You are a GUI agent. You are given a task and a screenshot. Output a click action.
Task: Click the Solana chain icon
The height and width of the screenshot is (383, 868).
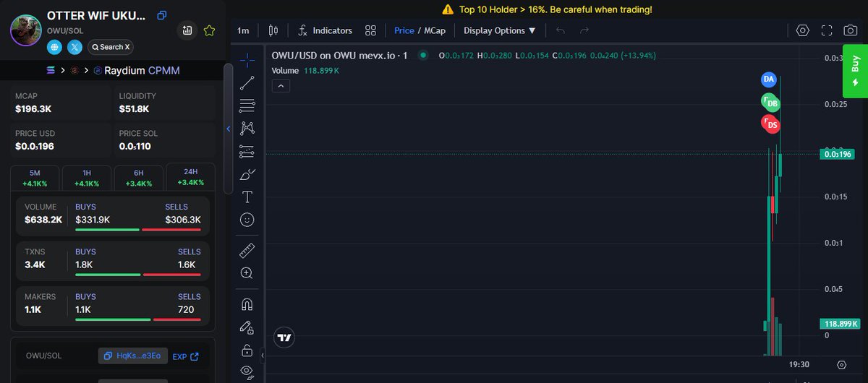pos(51,70)
